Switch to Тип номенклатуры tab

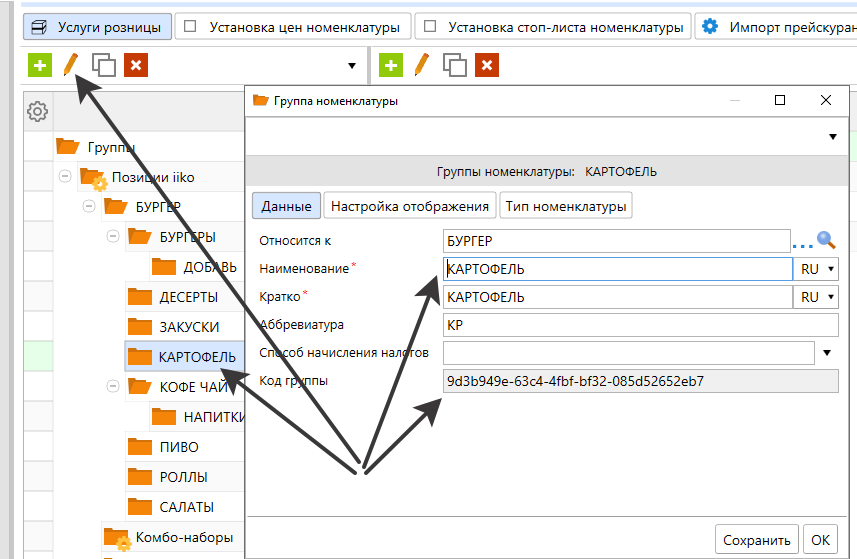click(x=566, y=206)
